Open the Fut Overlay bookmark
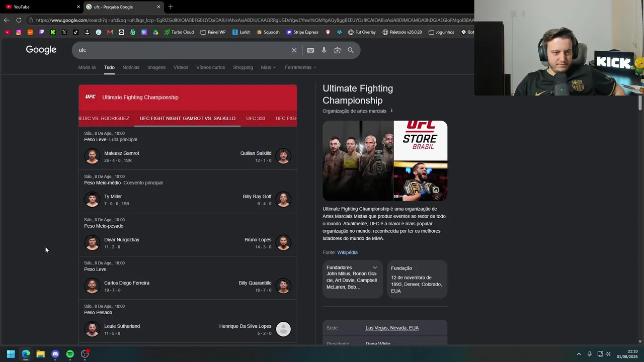This screenshot has width=644, height=362. click(362, 32)
